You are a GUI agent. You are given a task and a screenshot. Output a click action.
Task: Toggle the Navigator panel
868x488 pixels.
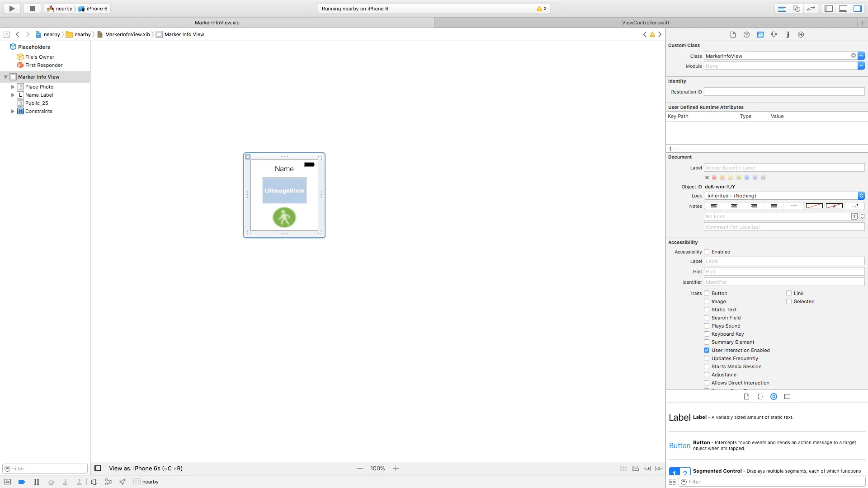point(829,9)
